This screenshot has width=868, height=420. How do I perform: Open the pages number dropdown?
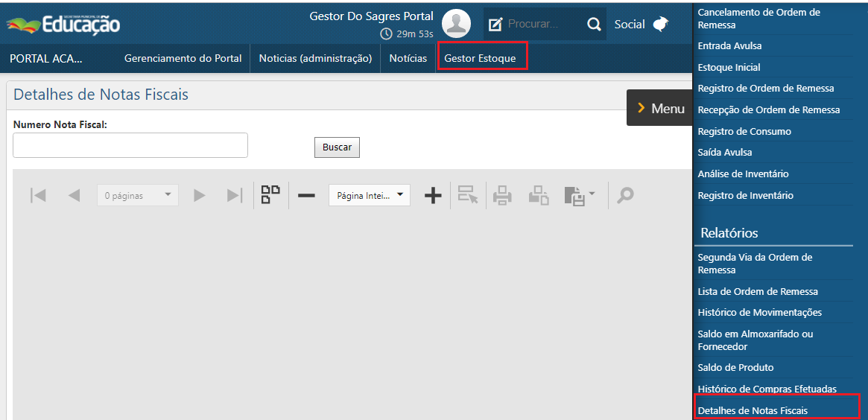[x=138, y=195]
